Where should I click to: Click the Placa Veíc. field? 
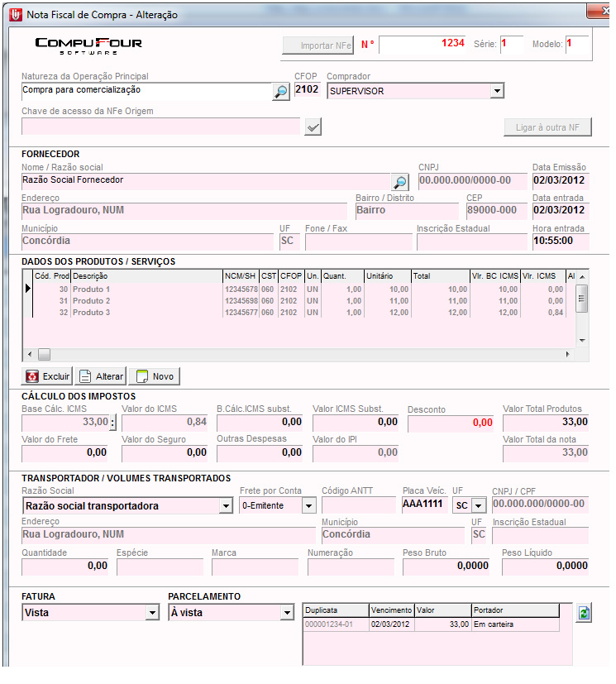423,504
